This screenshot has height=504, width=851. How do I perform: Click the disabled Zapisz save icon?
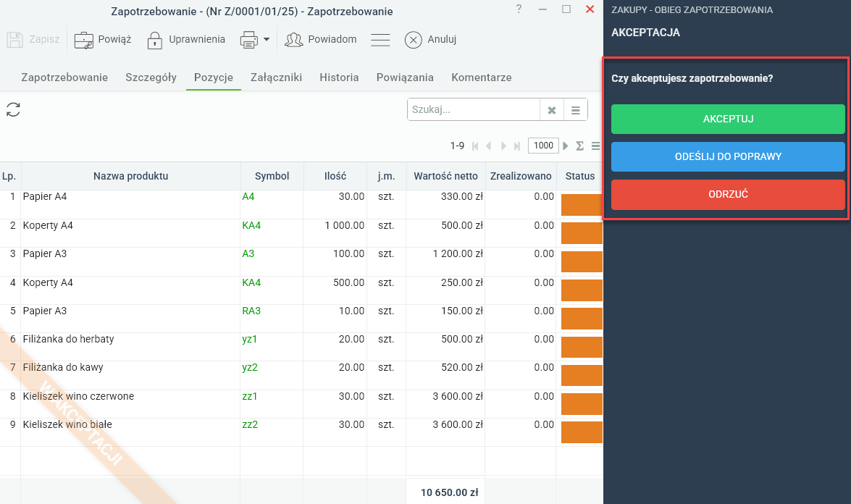coord(14,40)
